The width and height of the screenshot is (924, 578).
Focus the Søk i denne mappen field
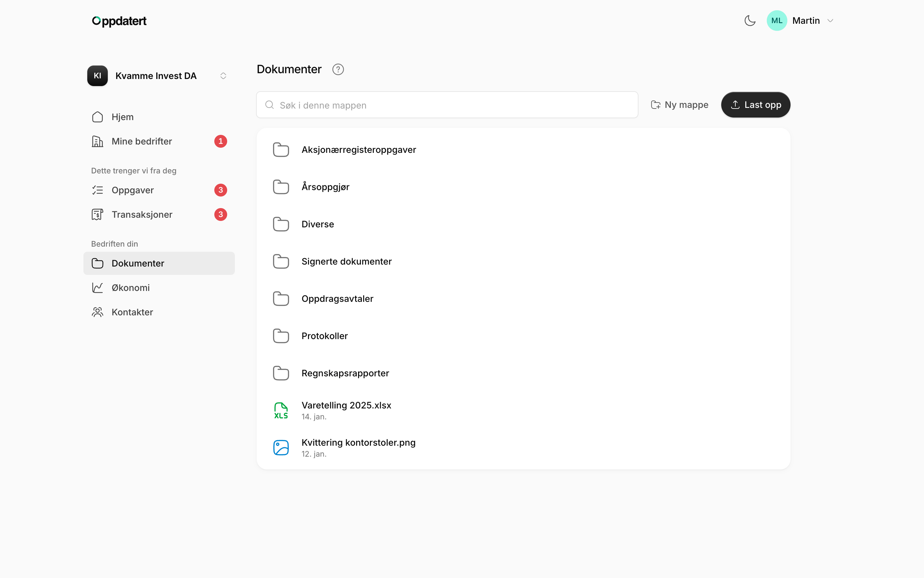tap(447, 105)
